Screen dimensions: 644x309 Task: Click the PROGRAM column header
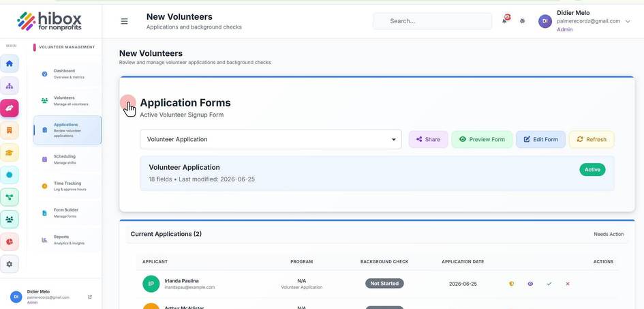pos(301,262)
